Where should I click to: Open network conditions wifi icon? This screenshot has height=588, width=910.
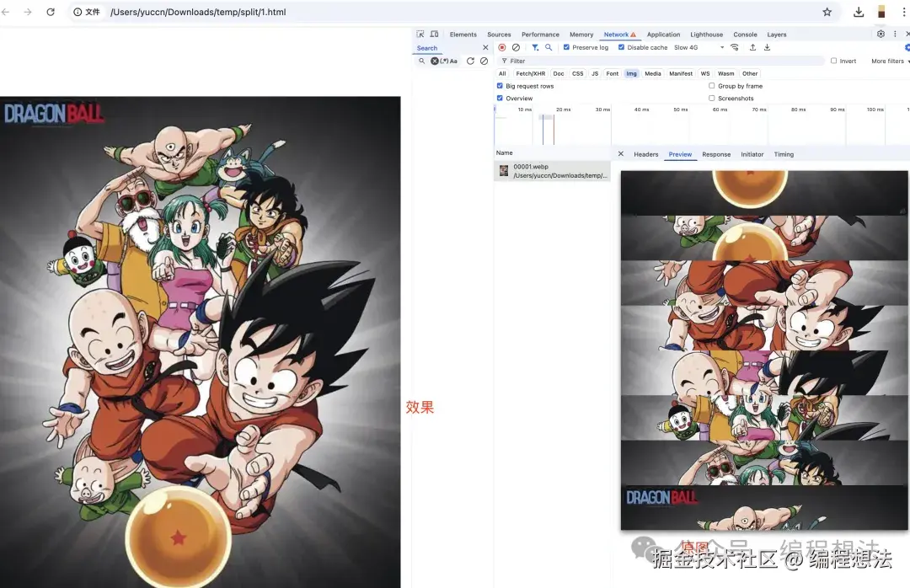[x=734, y=48]
